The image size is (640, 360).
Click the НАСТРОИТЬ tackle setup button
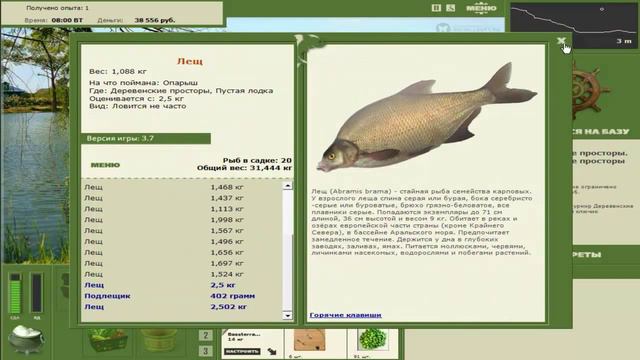click(x=242, y=351)
